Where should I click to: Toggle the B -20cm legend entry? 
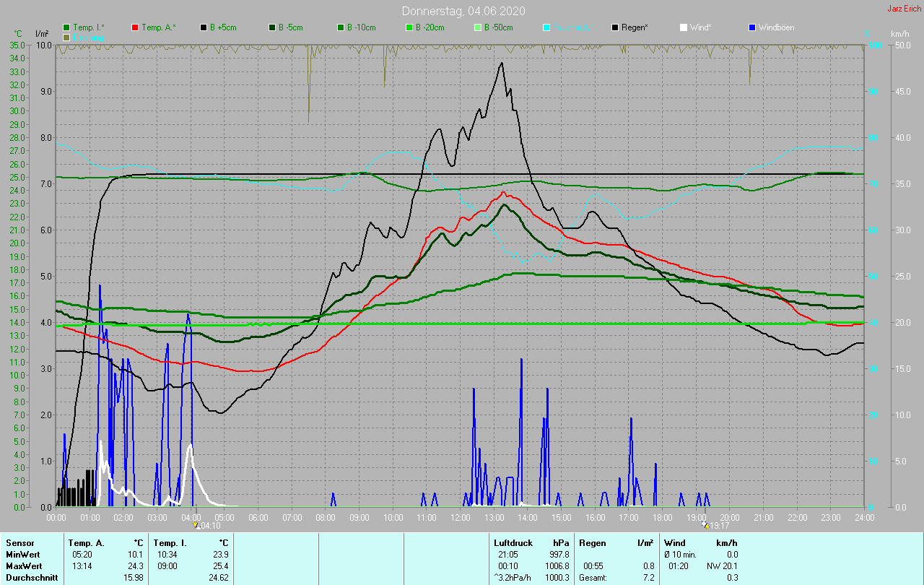429,27
